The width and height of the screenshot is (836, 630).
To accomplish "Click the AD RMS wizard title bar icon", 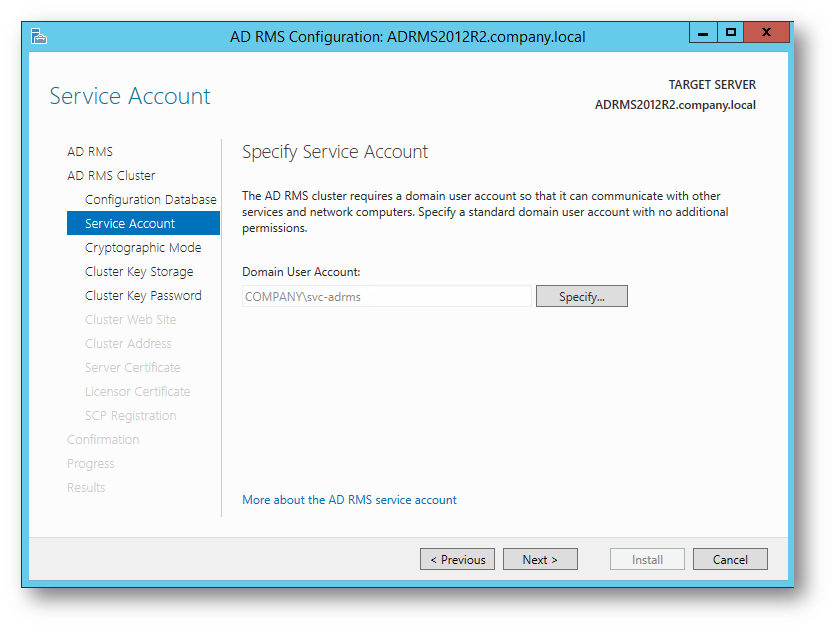I will [x=39, y=36].
